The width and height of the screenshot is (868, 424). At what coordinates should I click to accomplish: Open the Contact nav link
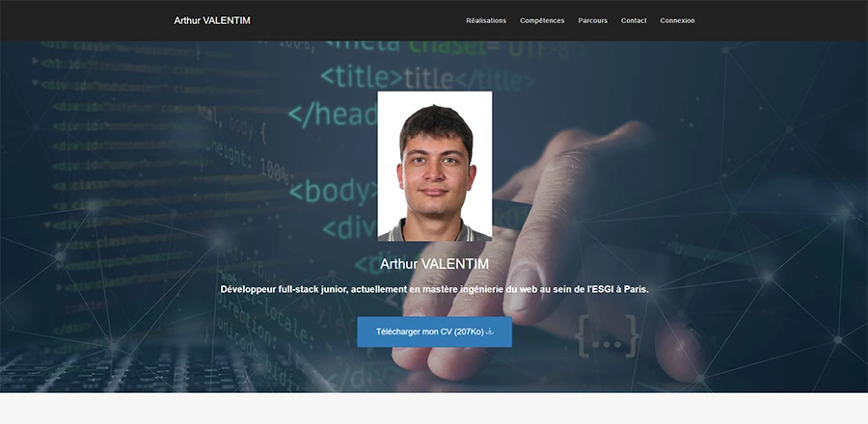pos(634,20)
